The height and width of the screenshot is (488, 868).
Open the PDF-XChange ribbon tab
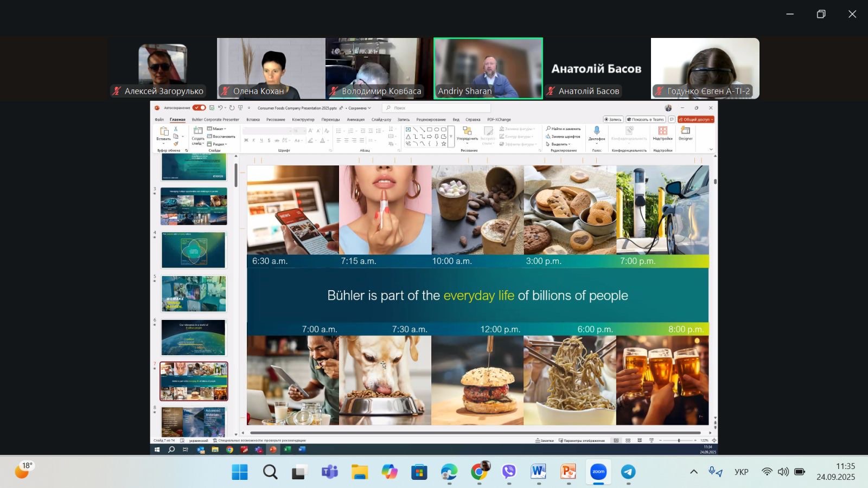(x=499, y=119)
